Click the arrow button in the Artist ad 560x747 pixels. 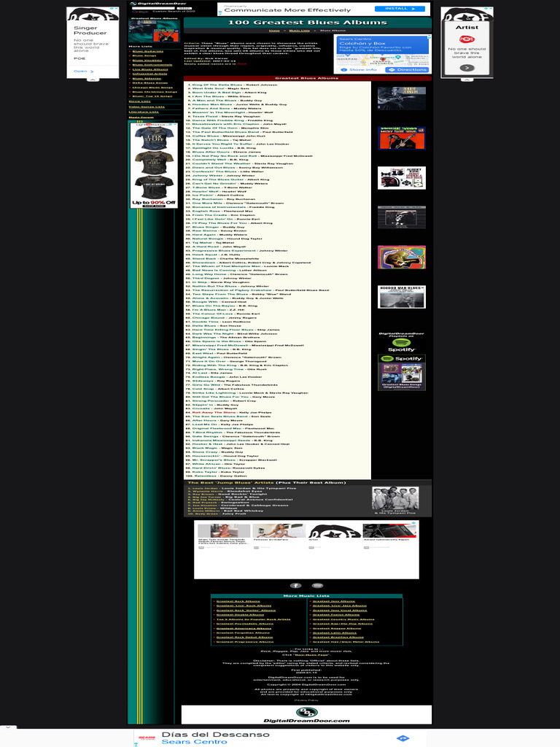(467, 68)
